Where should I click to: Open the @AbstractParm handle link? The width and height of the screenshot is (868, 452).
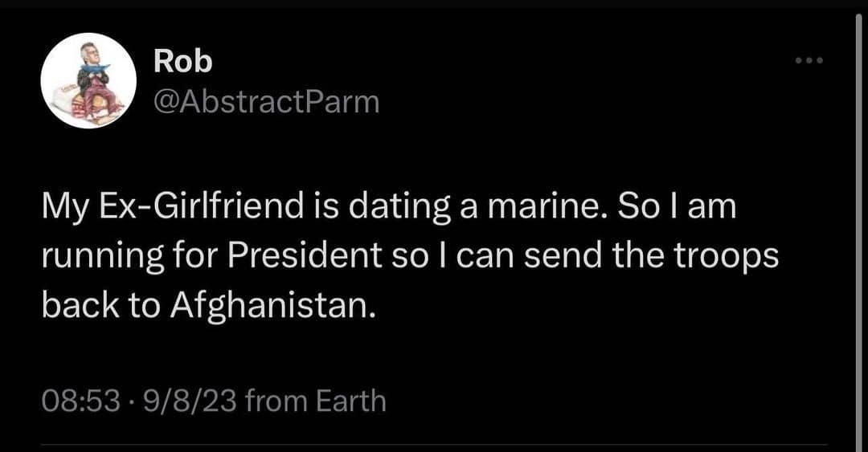tap(265, 102)
